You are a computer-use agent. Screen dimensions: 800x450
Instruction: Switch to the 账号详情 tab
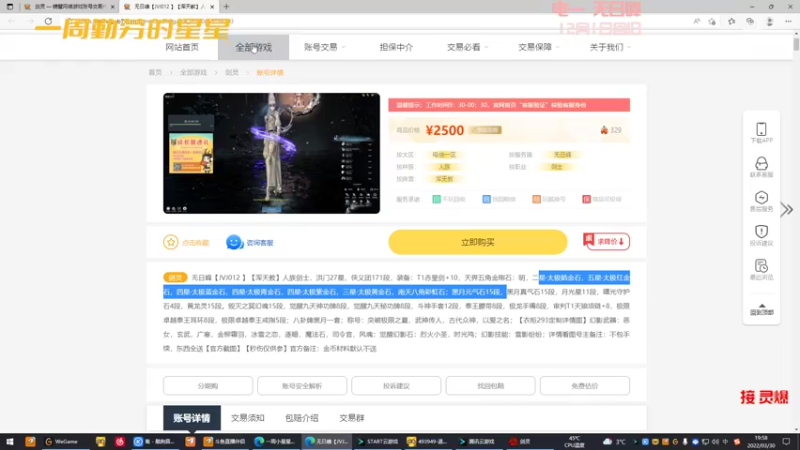click(x=192, y=418)
